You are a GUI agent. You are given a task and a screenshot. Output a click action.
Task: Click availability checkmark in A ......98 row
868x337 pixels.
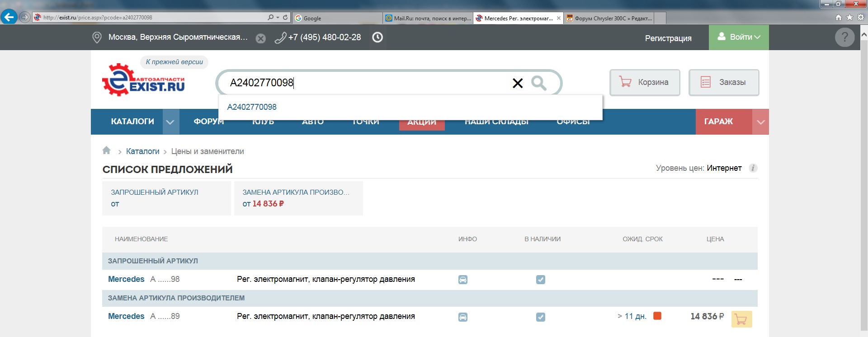[541, 280]
